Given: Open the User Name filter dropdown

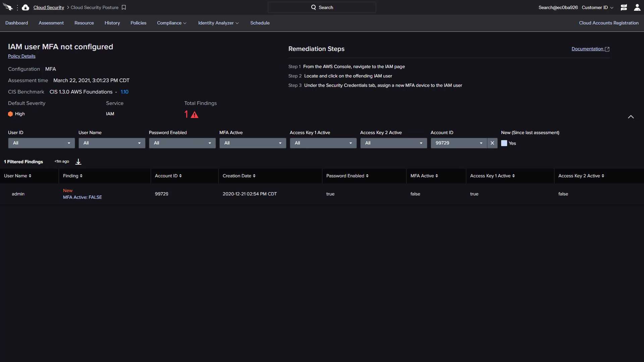Looking at the screenshot, I should point(112,143).
